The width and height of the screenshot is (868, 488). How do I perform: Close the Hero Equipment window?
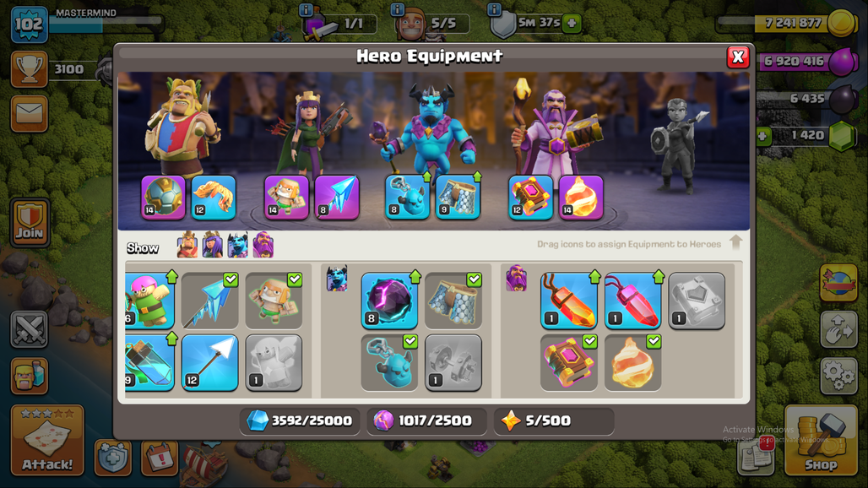pos(738,57)
